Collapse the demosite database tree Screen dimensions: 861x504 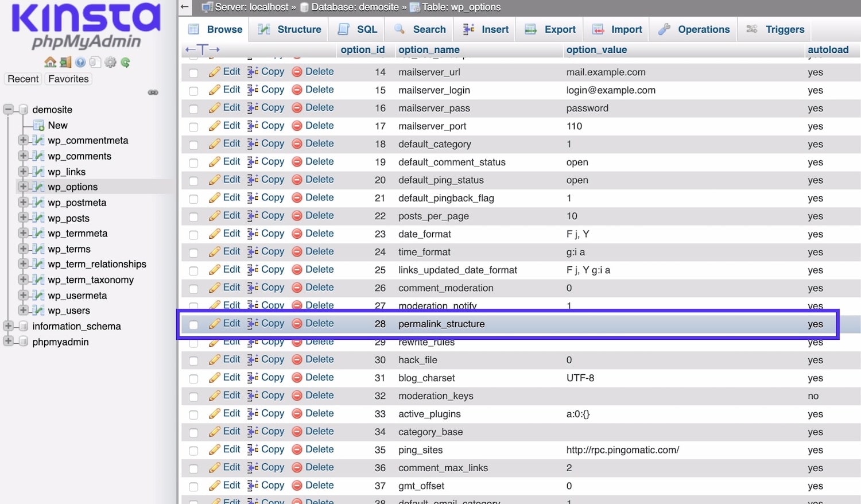[x=8, y=109]
